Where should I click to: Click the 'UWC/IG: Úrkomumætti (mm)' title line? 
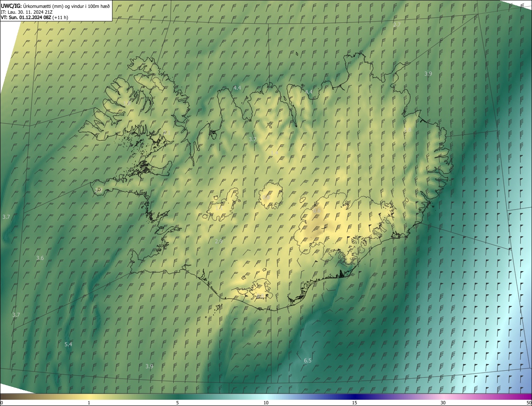[x=55, y=5]
